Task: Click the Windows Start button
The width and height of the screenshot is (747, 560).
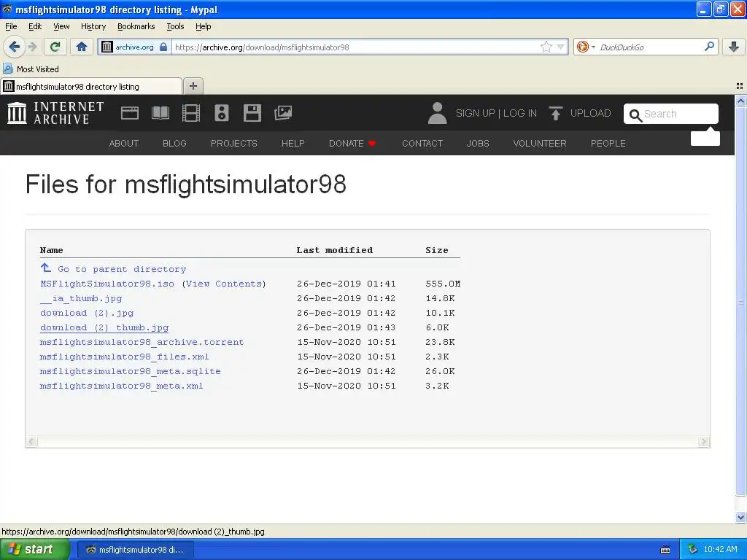Action: click(35, 550)
